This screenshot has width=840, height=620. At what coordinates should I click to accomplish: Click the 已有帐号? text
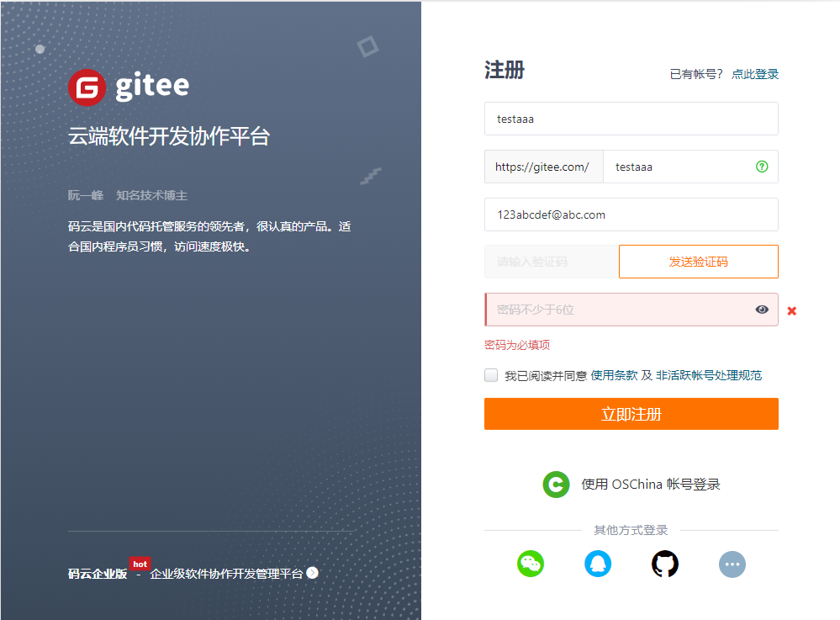pyautogui.click(x=696, y=74)
